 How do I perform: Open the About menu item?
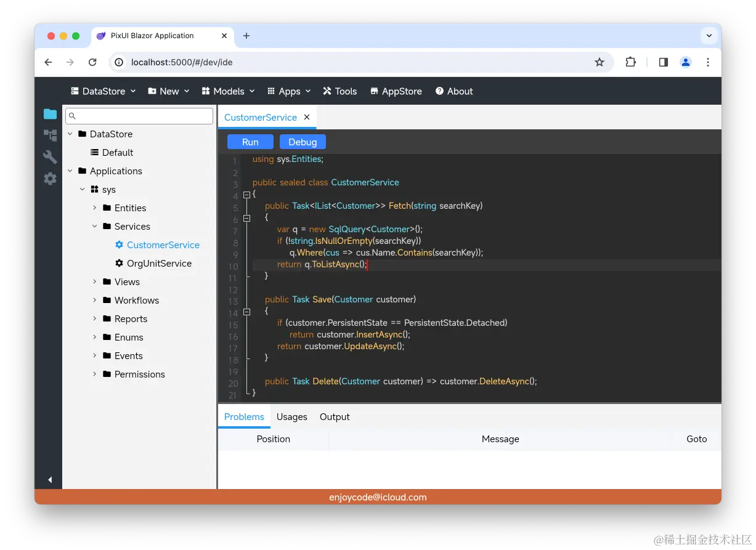[x=454, y=91]
